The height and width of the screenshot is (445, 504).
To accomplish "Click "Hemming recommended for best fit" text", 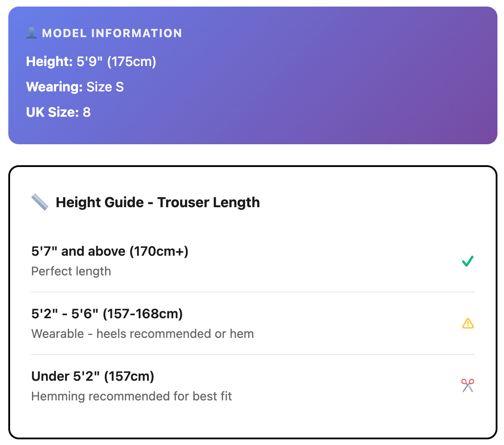I will (132, 396).
